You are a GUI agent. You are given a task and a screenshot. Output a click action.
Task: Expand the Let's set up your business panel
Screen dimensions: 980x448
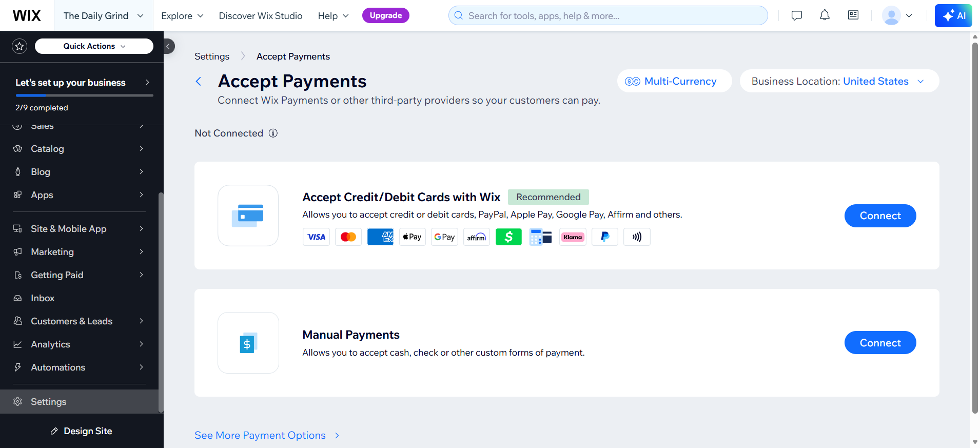tap(82, 83)
